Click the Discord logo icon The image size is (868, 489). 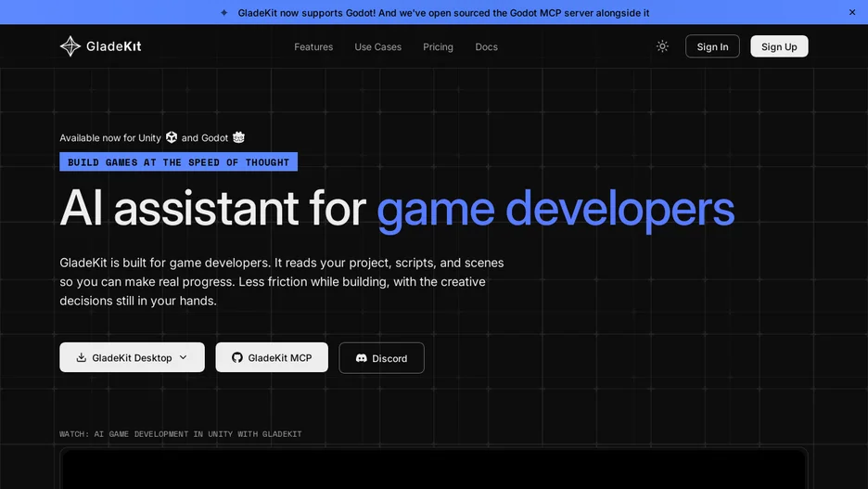click(361, 358)
